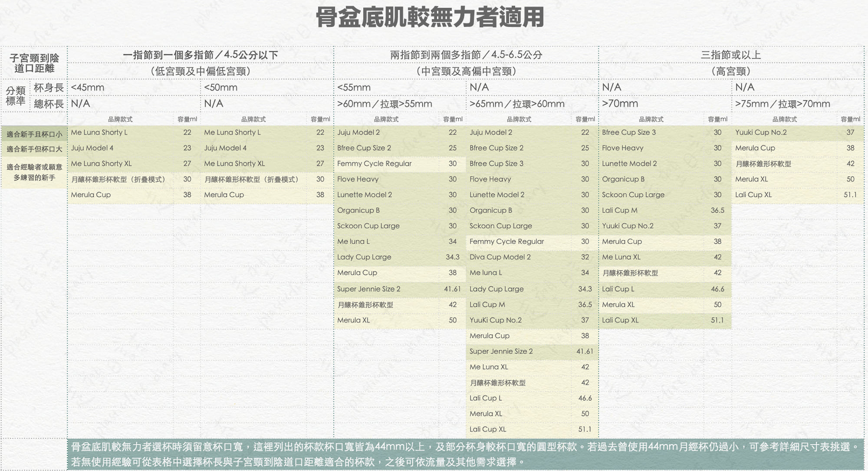The height and width of the screenshot is (471, 868).
Task: Select YuuKi Cup No.2 in the >65mm column
Action: (496, 320)
